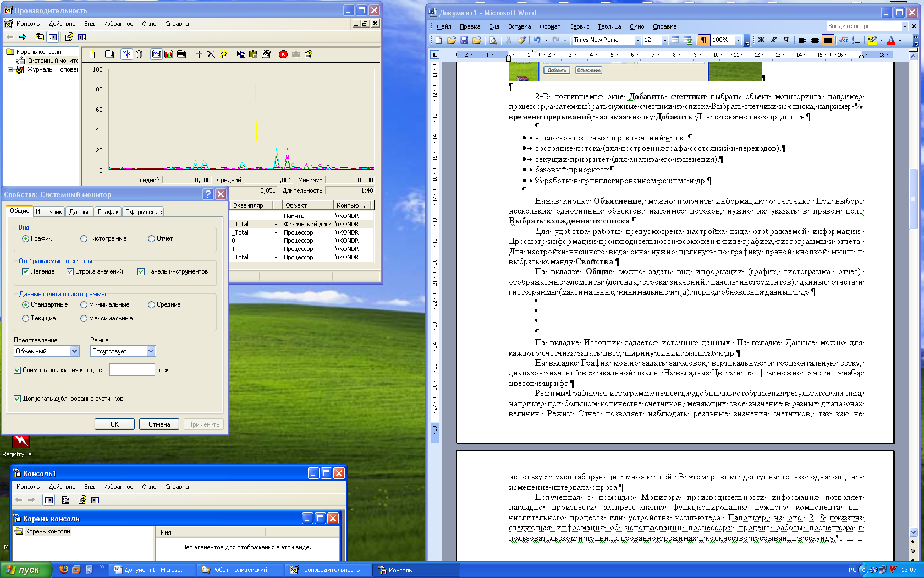The image size is (924, 578).
Task: Open Properties icon in monitor toolbar
Action: point(266,54)
